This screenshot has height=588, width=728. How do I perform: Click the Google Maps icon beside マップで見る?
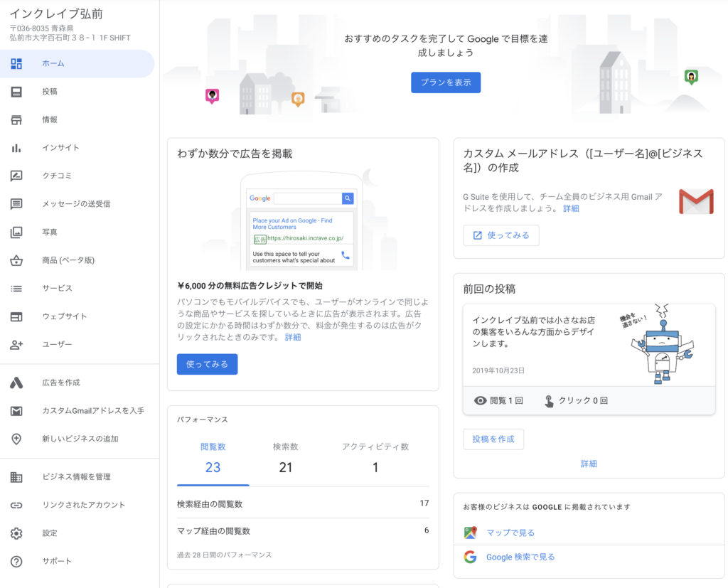coord(471,533)
